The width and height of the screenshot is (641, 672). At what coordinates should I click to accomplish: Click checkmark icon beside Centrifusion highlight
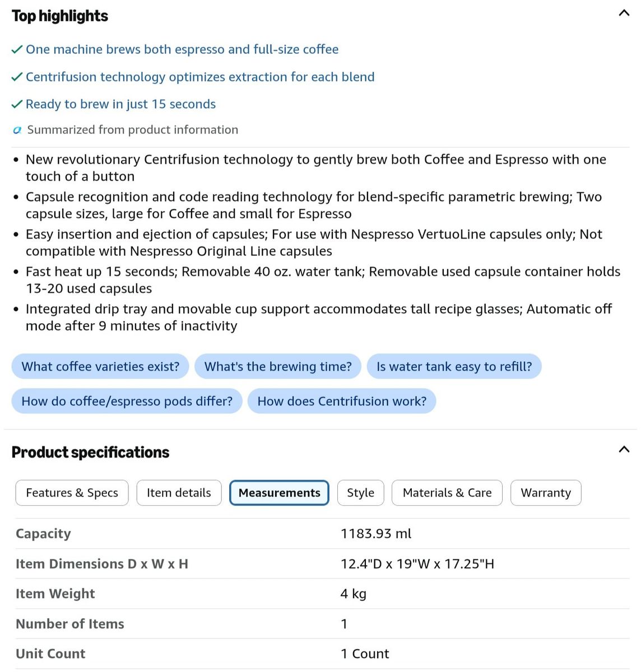coord(17,77)
